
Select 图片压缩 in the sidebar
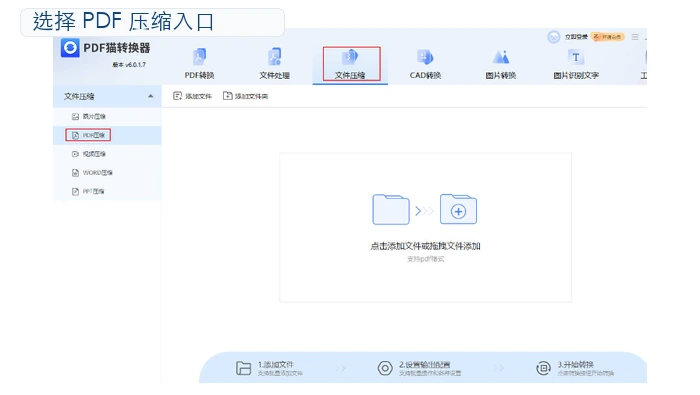[x=107, y=116]
